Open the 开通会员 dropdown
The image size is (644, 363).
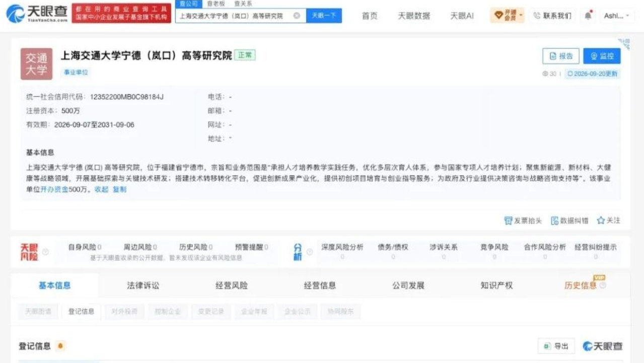(508, 16)
